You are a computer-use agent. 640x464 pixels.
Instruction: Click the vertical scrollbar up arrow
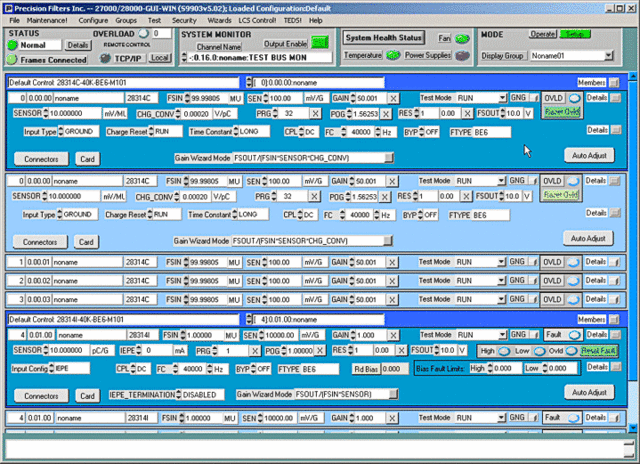pyautogui.click(x=633, y=76)
